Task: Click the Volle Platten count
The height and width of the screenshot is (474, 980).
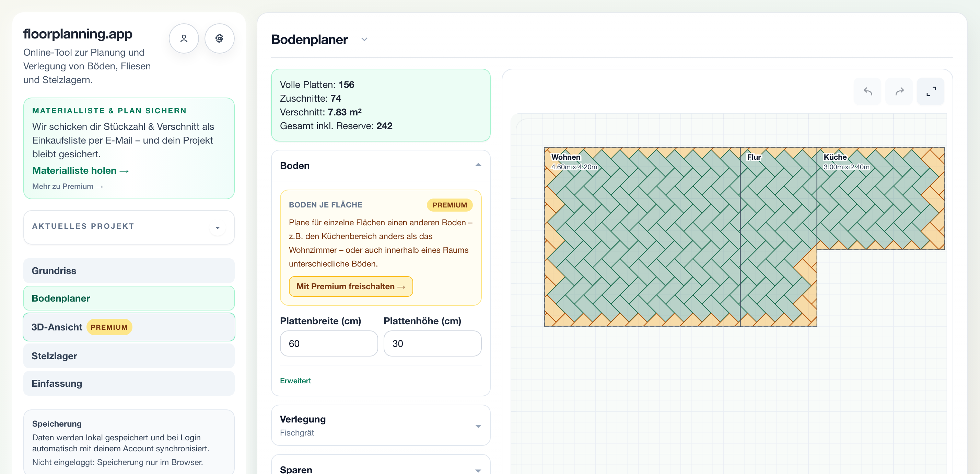Action: [x=346, y=84]
